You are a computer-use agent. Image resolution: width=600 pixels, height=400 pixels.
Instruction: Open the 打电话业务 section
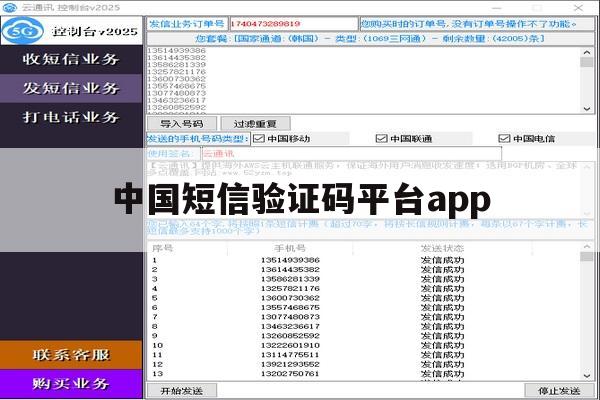coord(71,117)
